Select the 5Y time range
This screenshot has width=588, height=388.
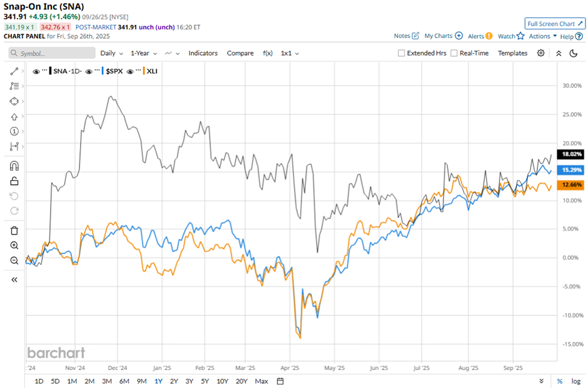pyautogui.click(x=205, y=381)
